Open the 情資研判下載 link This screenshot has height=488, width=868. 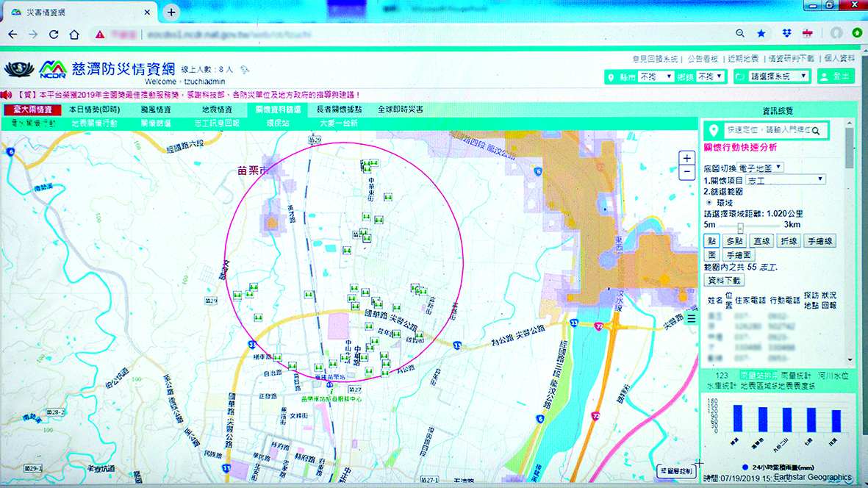(x=791, y=59)
